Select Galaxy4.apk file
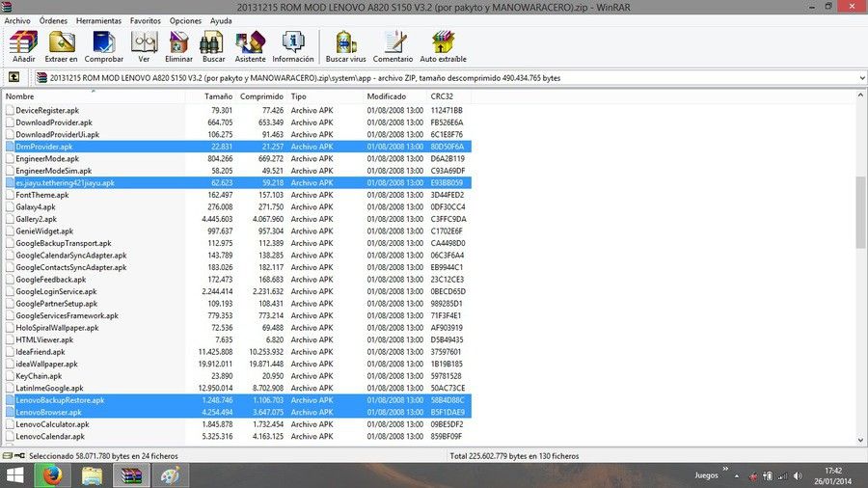 click(36, 207)
